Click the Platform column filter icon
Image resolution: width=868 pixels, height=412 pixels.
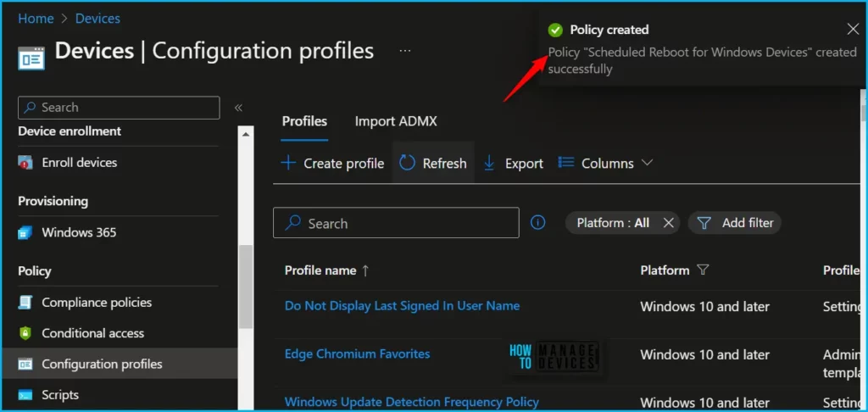703,270
